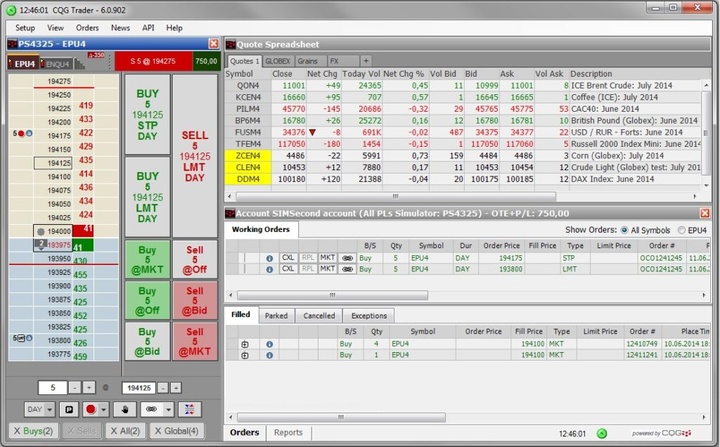The image size is (720, 447).
Task: Open the Help menu
Action: (174, 28)
